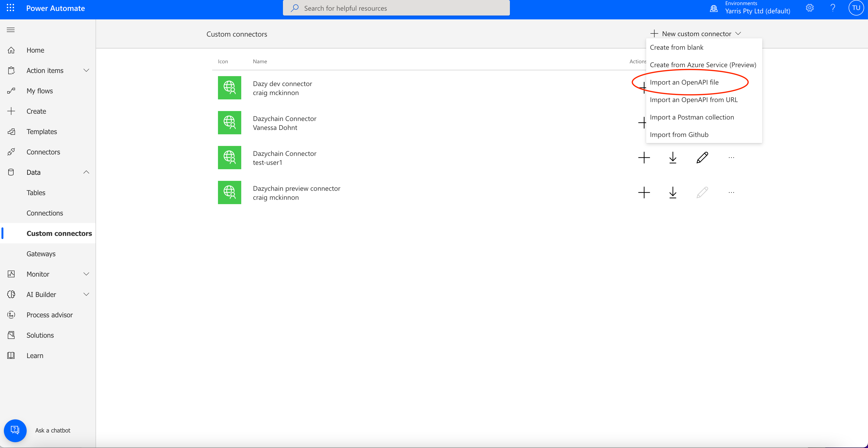Screen dimensions: 868x448
Task: Click the Create label in sidebar
Action: [x=36, y=111]
